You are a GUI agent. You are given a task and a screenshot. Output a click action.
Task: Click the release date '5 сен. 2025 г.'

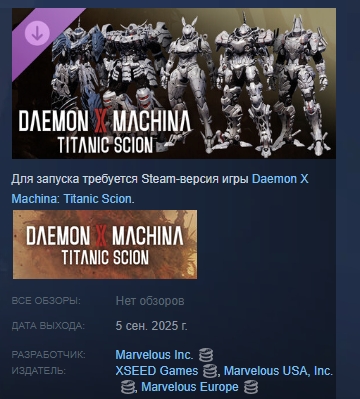(151, 325)
